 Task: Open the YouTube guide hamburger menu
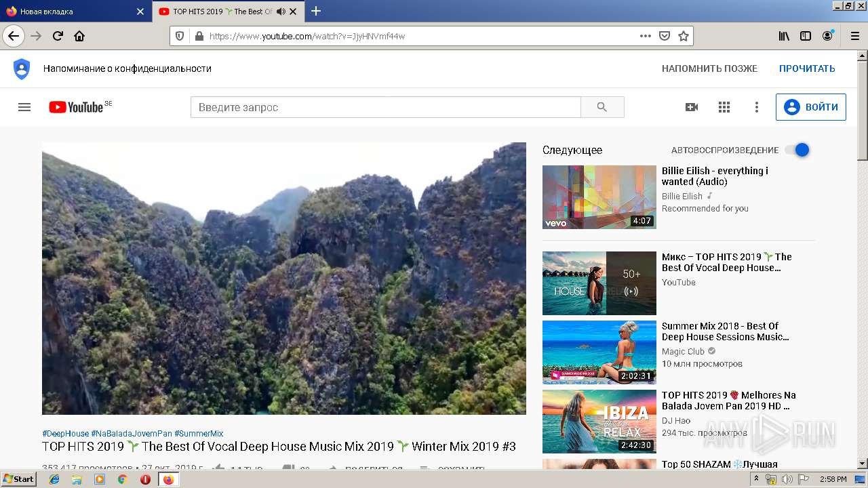click(24, 107)
